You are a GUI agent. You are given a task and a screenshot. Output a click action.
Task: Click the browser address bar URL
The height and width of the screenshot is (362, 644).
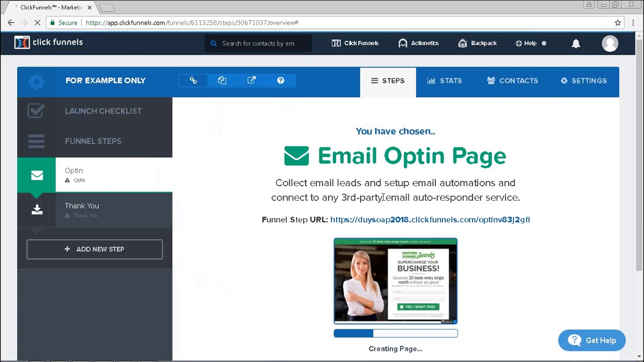[x=192, y=23]
